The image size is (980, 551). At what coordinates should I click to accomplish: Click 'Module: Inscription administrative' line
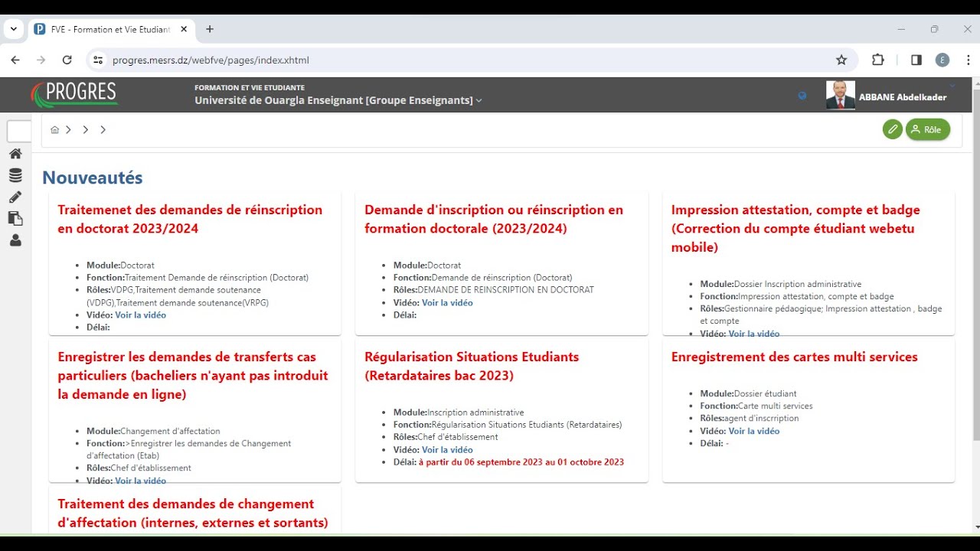(459, 412)
